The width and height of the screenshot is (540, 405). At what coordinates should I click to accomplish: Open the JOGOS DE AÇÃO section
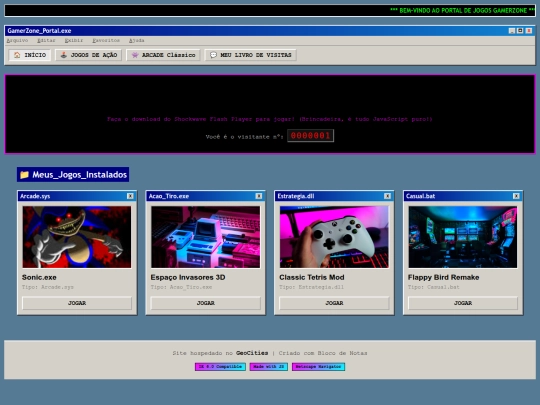tap(89, 55)
